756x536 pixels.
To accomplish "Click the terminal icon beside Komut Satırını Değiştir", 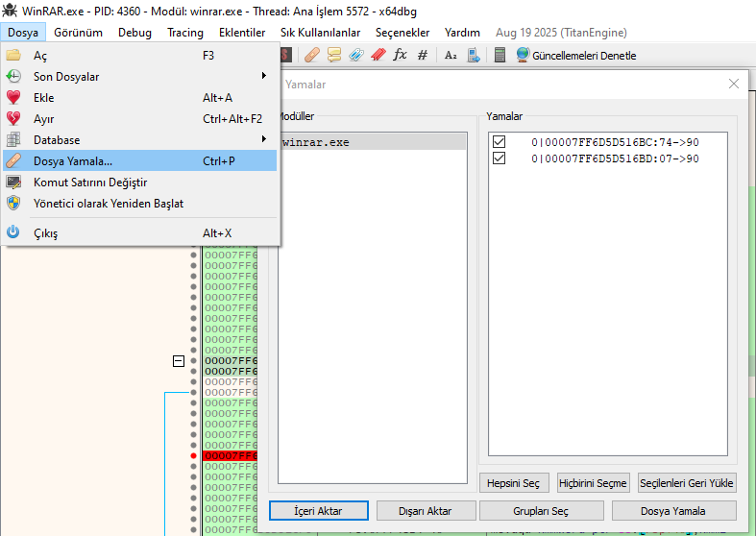I will [13, 183].
